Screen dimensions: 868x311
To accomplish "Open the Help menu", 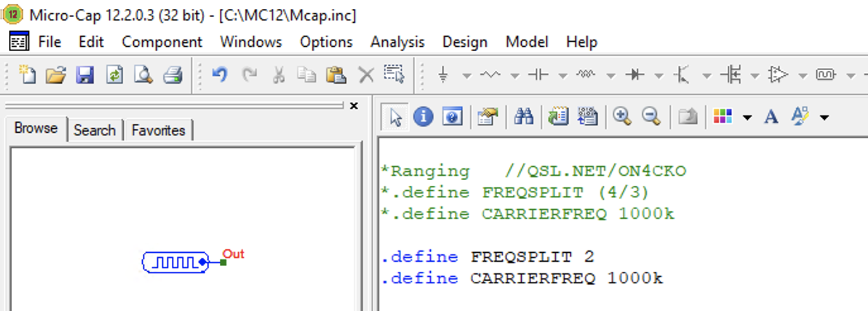I will 582,42.
